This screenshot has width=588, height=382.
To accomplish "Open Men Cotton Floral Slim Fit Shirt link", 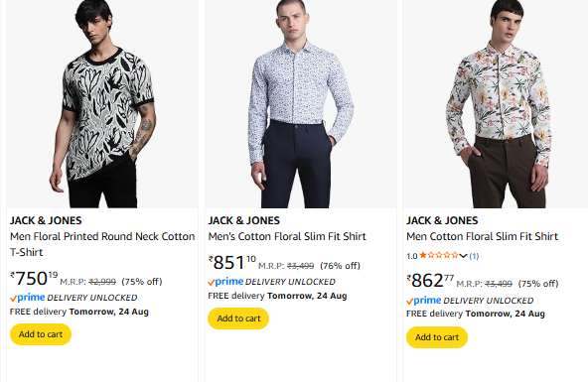I will coord(483,236).
